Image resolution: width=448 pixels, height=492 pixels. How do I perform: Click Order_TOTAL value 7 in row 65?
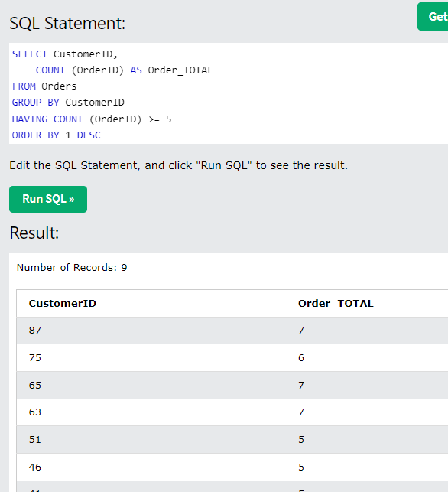[301, 386]
